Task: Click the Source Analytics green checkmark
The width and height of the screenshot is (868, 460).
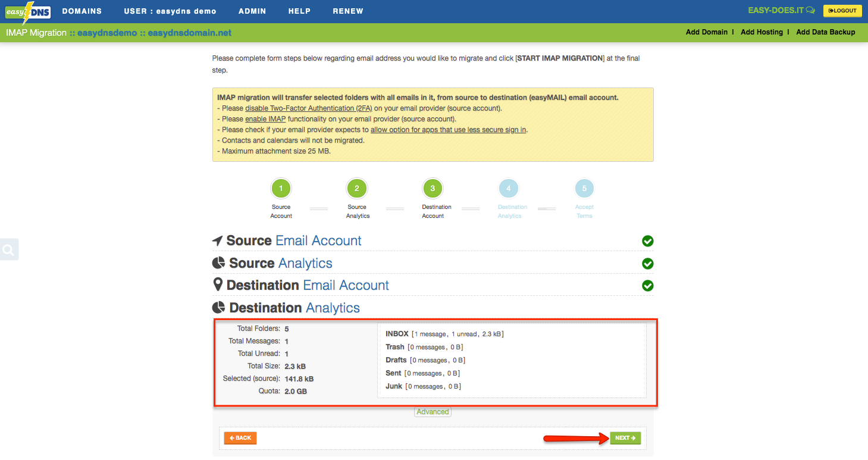Action: point(648,264)
